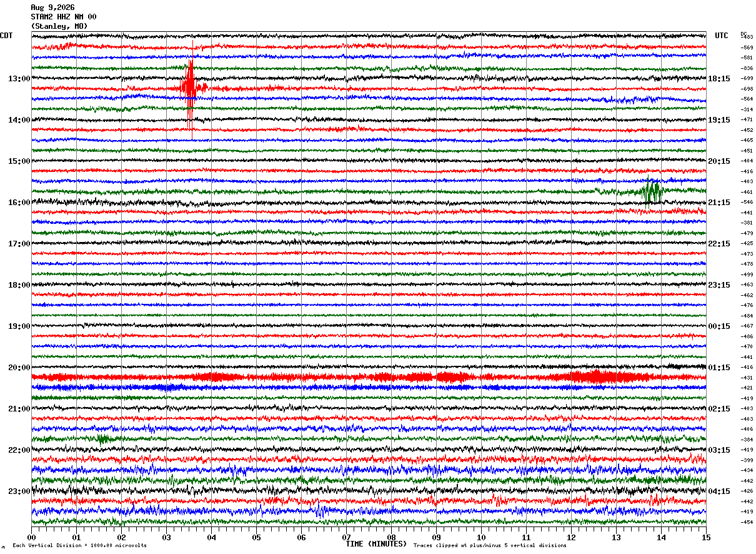Click the 21:15 UTC time label
756x554 pixels.
click(x=719, y=203)
